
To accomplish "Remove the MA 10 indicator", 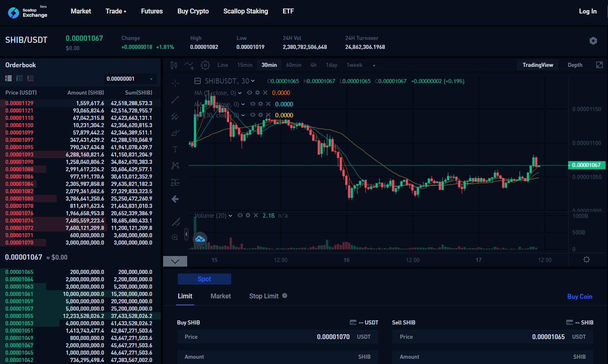I will (268, 104).
